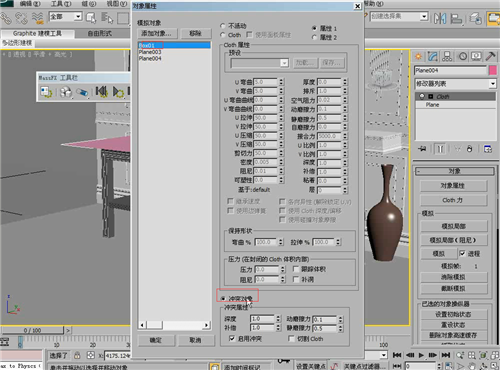
Task: Click the Select and Link chain icon
Action: tap(6, 18)
